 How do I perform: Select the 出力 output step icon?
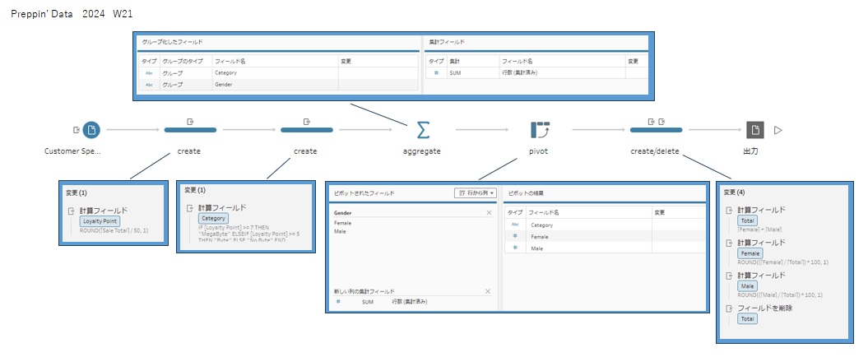[x=755, y=130]
